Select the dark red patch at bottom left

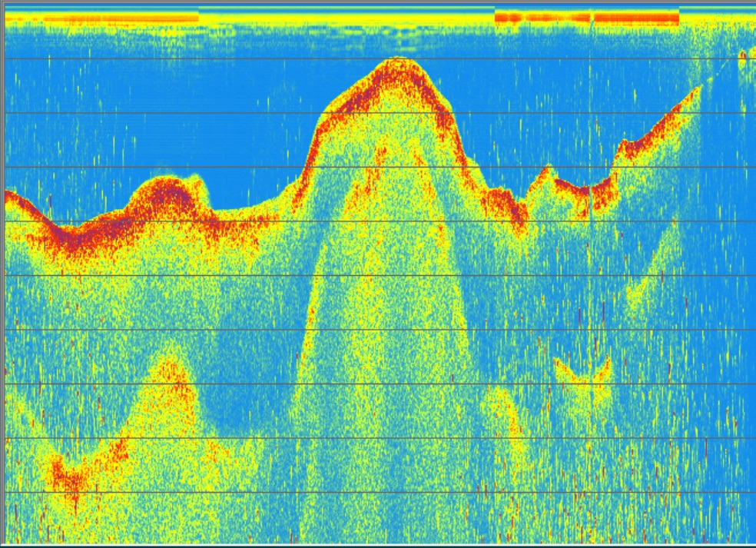pyautogui.click(x=68, y=482)
